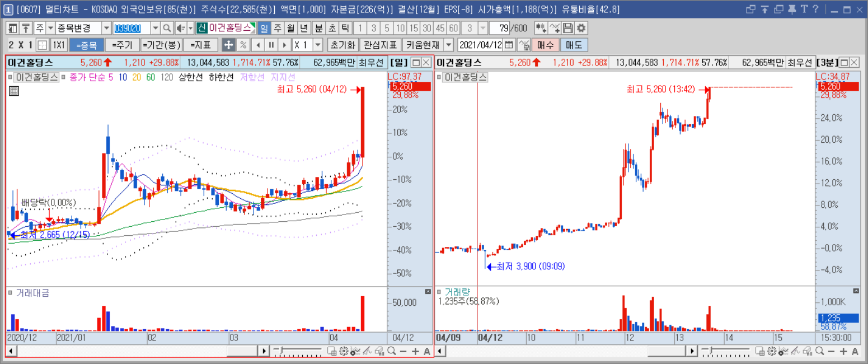Toggle the =주기 sync button
The height and width of the screenshot is (364, 868).
tap(122, 45)
